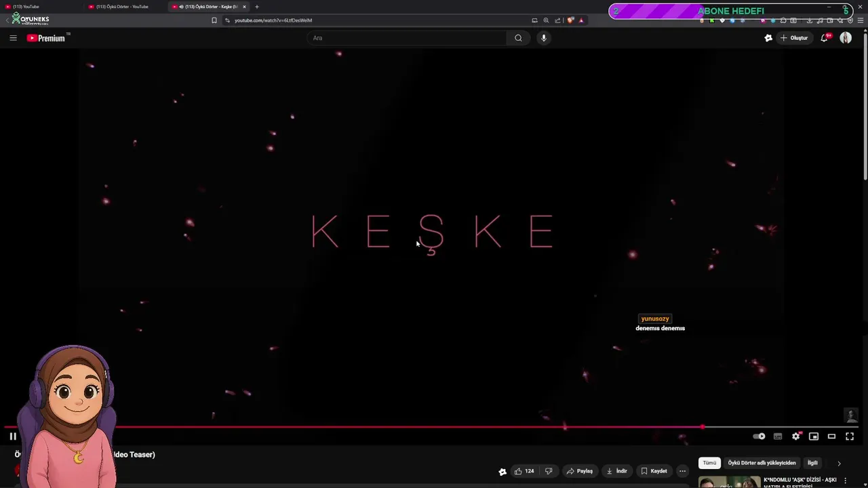Like the video with 124 likes
Screen dimensions: 868x488
(524, 471)
